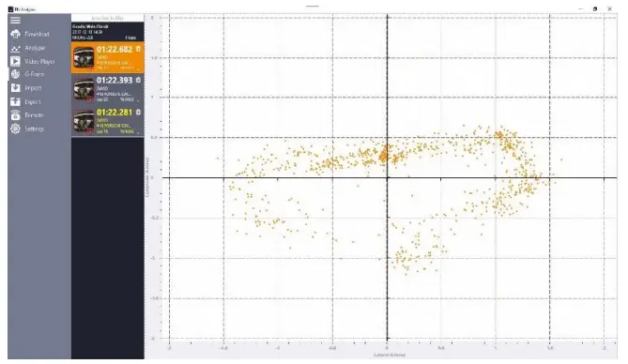
Task: Minimize the analyzer window
Action: 580,8
